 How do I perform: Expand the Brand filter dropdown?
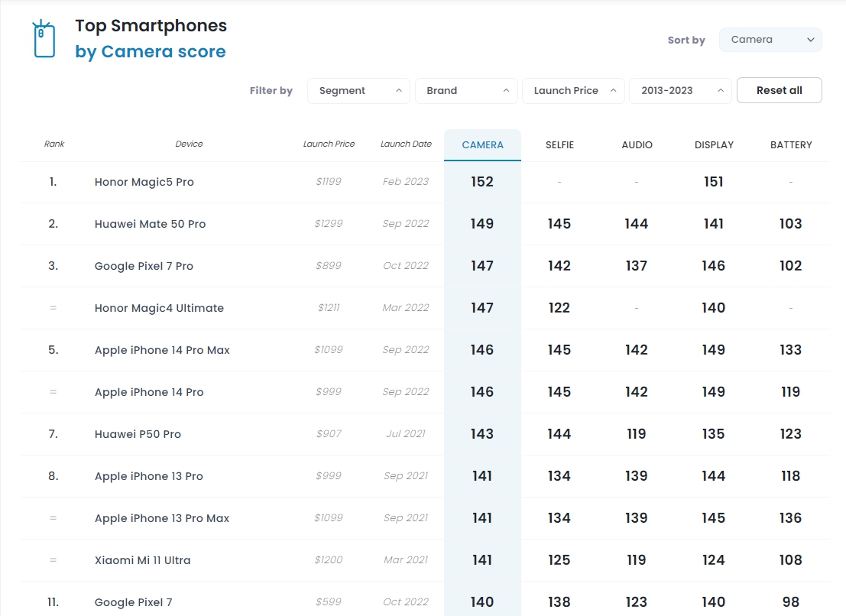(466, 91)
